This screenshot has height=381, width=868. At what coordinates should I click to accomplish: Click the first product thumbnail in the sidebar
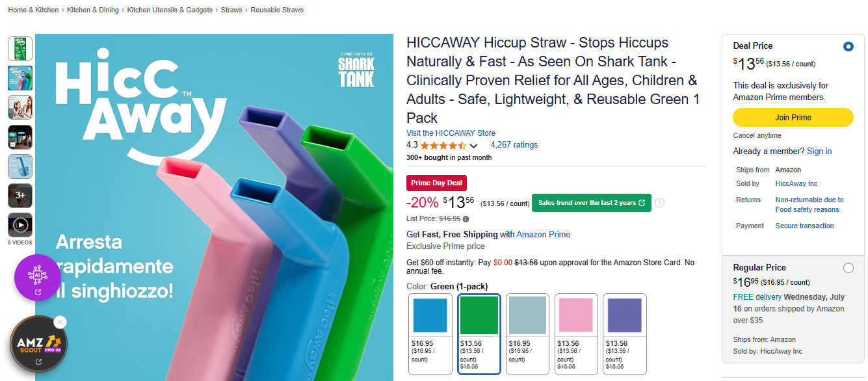coord(20,49)
